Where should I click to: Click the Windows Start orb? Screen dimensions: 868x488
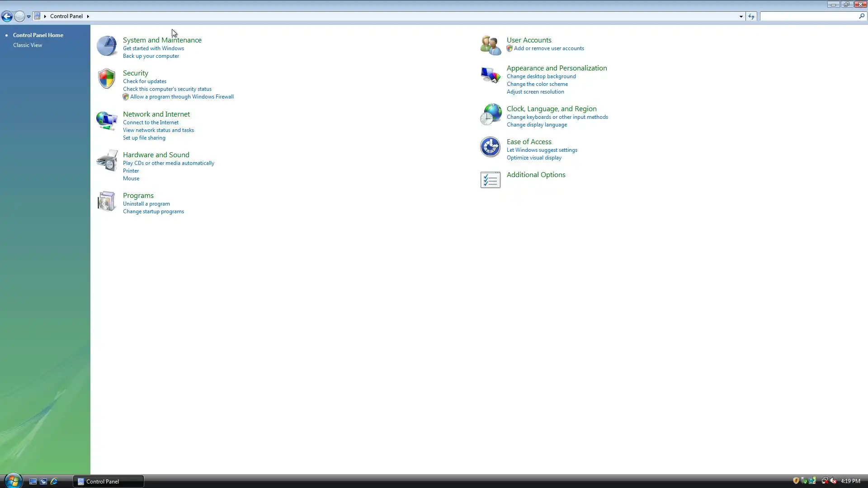click(x=13, y=481)
